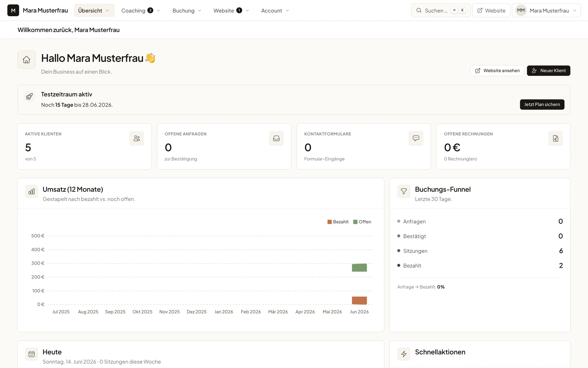
Task: Click the Testzeitraum aktiv title
Action: pyautogui.click(x=66, y=94)
